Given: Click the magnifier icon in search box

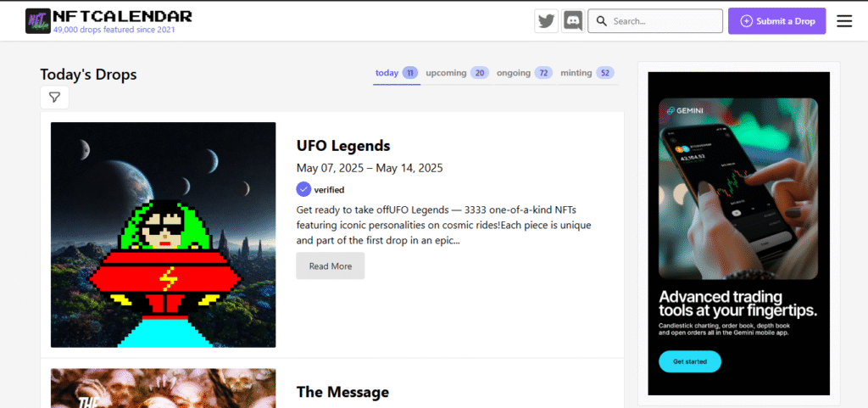Looking at the screenshot, I should coord(602,21).
